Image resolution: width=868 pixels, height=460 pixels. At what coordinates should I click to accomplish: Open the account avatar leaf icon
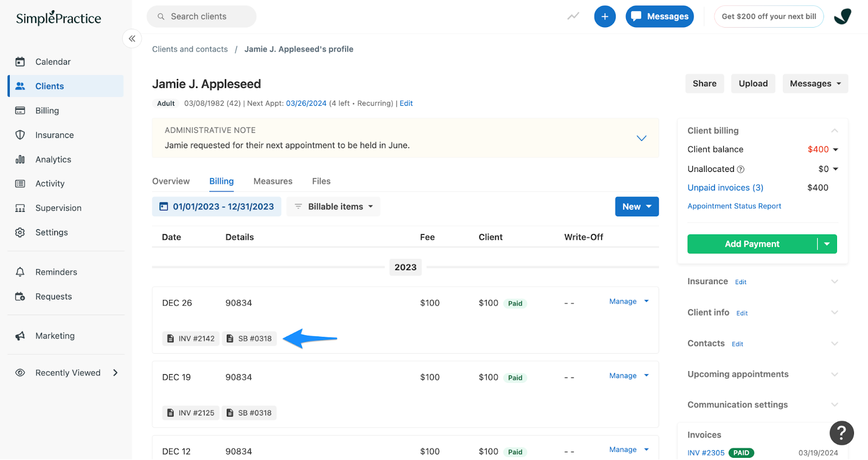click(843, 17)
